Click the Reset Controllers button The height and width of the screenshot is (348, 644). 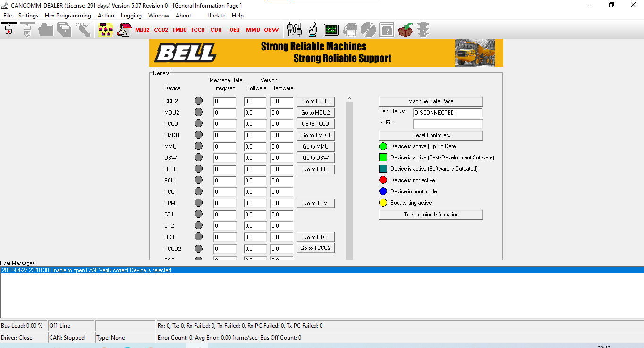(431, 135)
